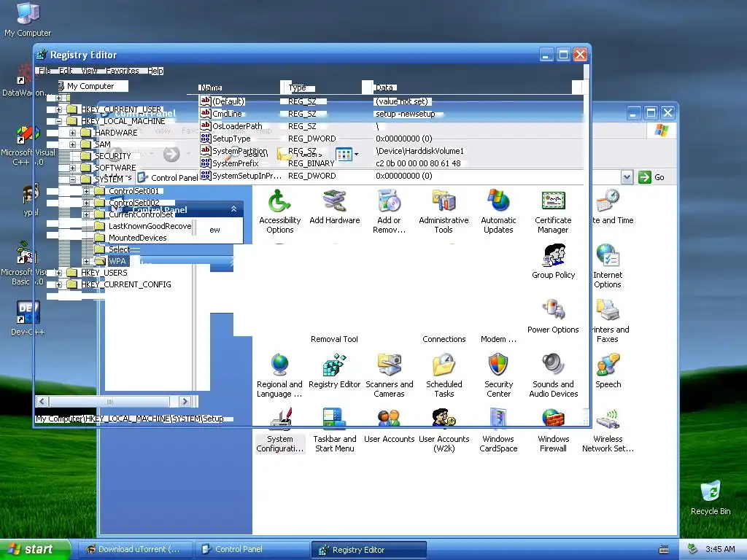Image resolution: width=747 pixels, height=560 pixels.
Task: Expand the HKEY_USERS registry key
Action: (58, 273)
